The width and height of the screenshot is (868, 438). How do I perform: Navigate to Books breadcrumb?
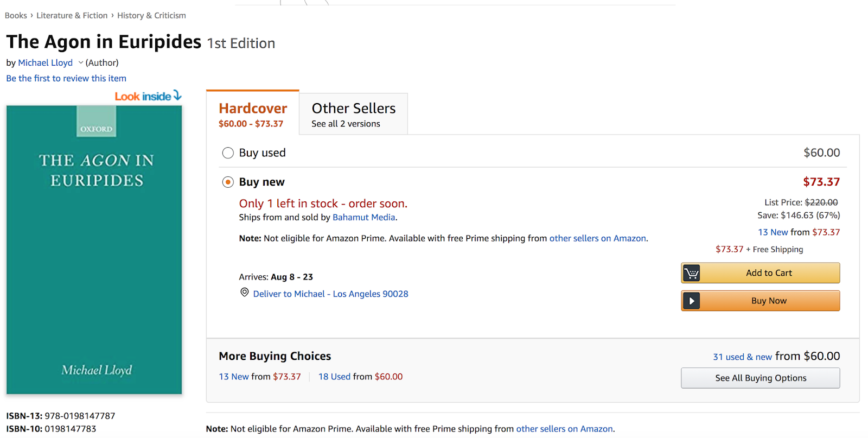click(x=16, y=16)
